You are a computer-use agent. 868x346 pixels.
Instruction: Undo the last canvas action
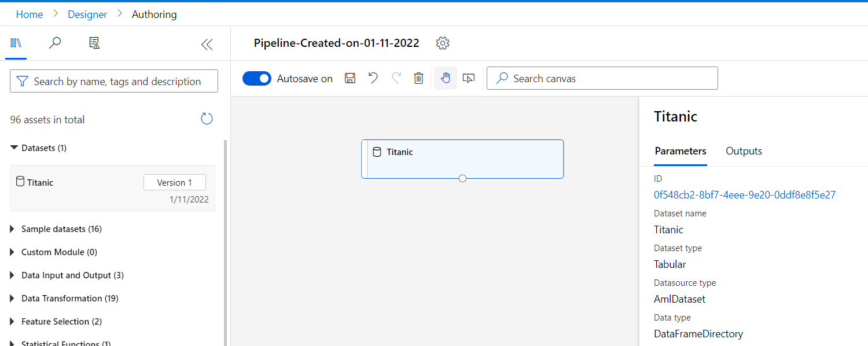(x=373, y=78)
